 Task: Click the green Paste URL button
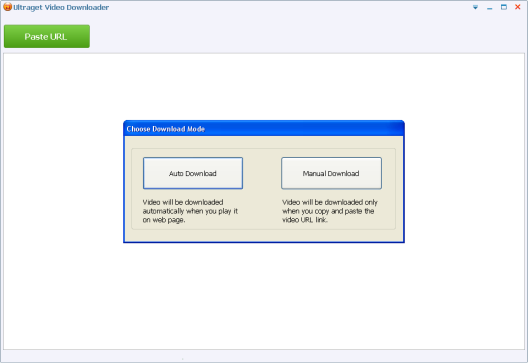[x=47, y=36]
